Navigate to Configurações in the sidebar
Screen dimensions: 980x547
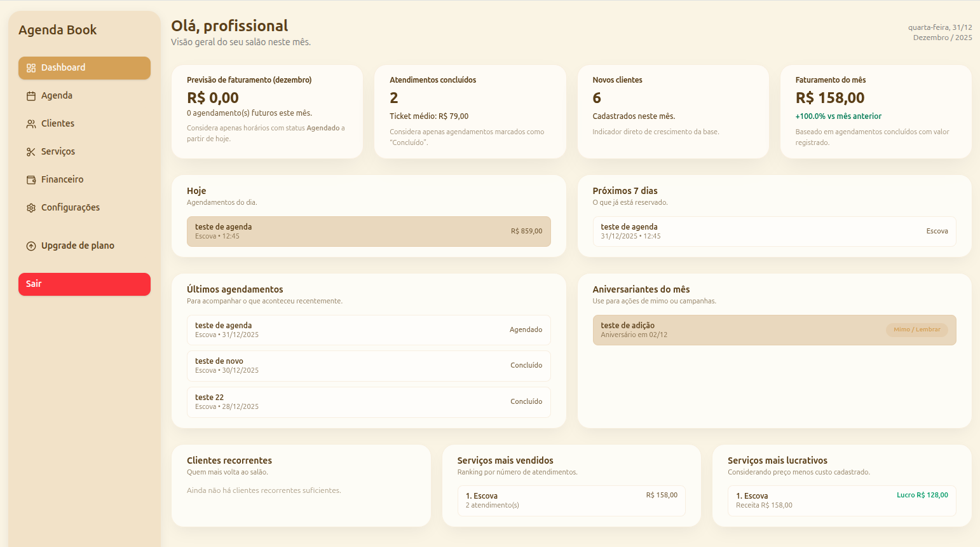coord(70,207)
